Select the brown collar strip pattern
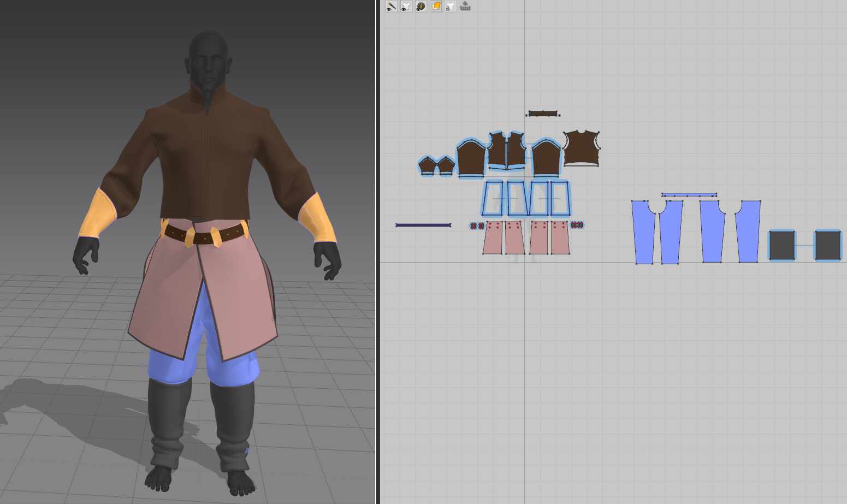 point(543,114)
